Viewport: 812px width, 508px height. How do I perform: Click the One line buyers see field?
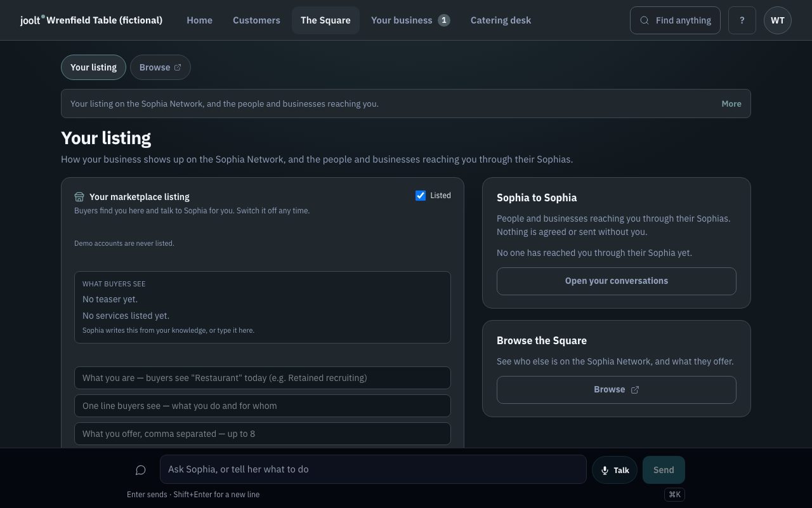click(x=263, y=406)
